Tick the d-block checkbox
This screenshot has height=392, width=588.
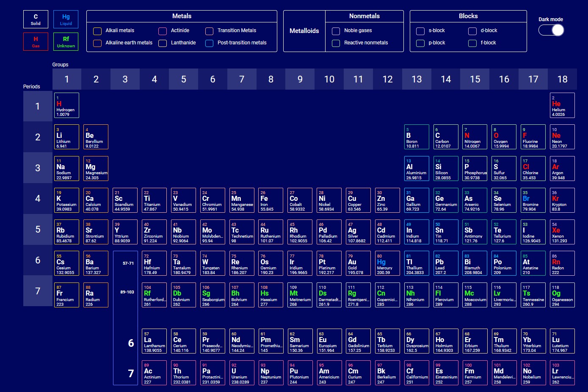(472, 31)
